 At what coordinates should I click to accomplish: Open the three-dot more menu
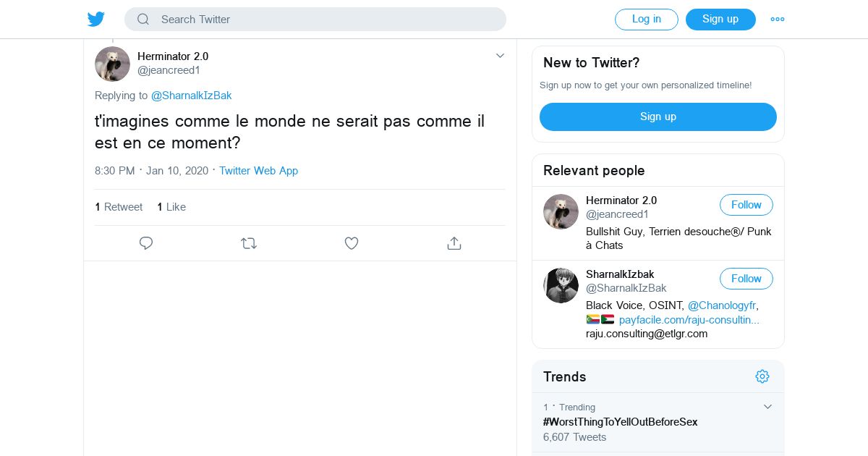tap(778, 20)
